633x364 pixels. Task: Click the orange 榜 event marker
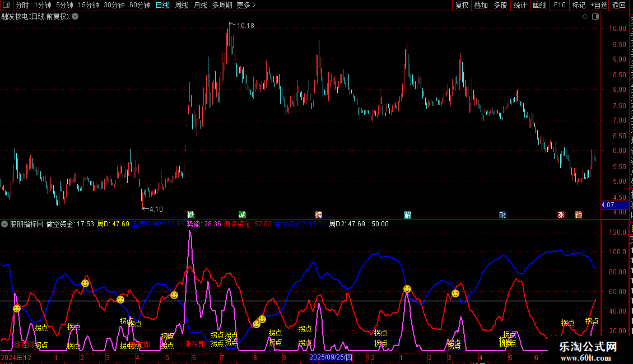point(319,214)
